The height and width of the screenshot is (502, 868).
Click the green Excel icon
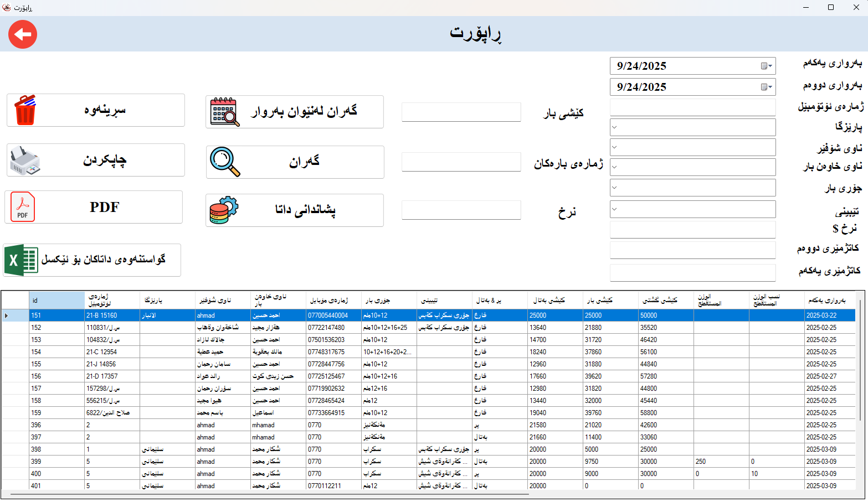[21, 260]
